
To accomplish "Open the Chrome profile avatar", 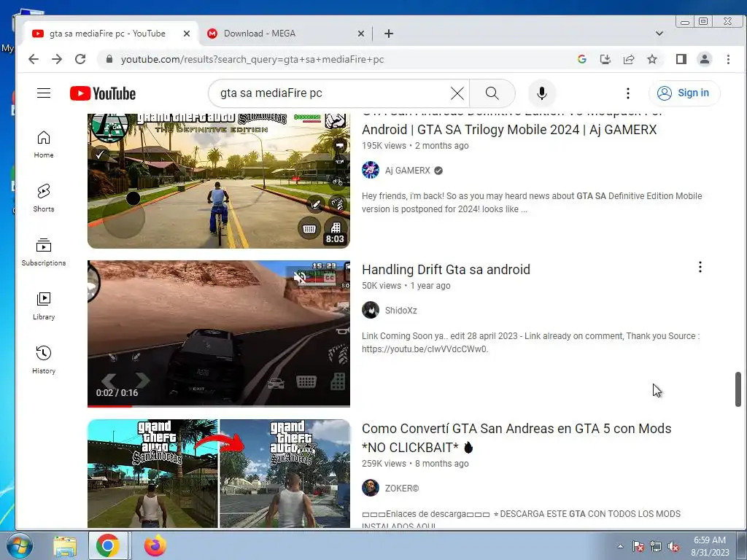I will (x=705, y=59).
